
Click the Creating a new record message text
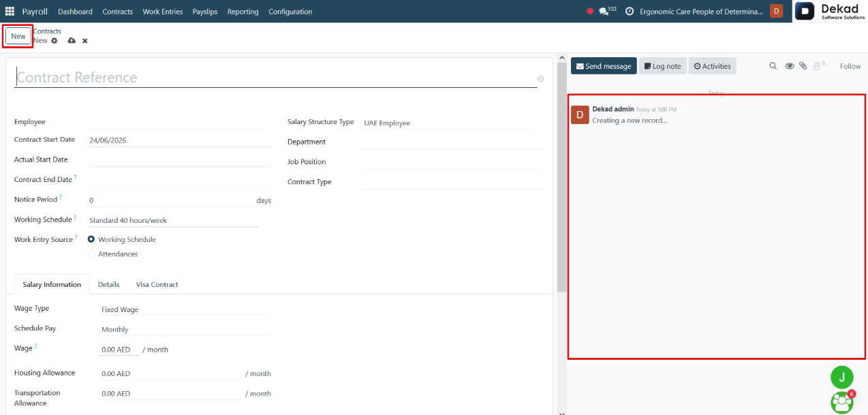pyautogui.click(x=630, y=121)
